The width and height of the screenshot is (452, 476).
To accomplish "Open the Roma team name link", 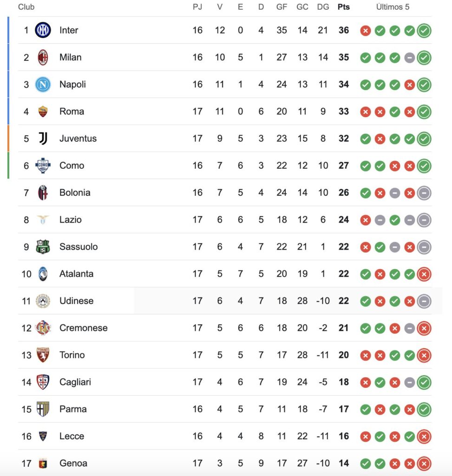I will [x=72, y=112].
